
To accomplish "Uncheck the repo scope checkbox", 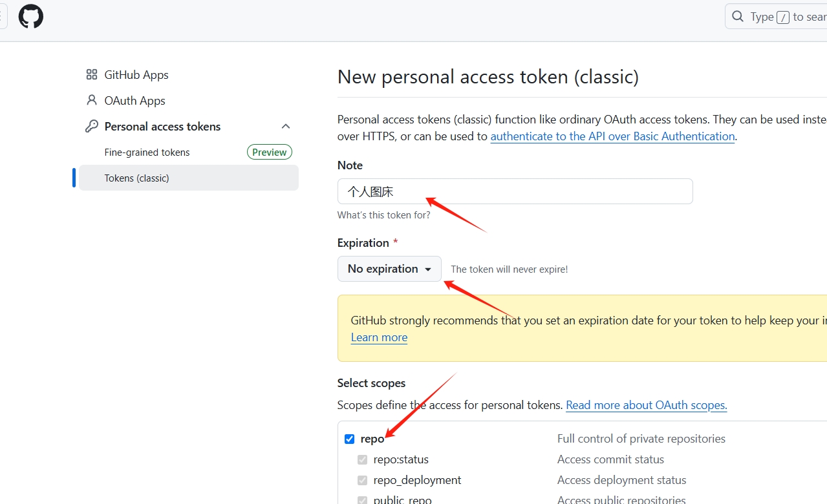I will pyautogui.click(x=350, y=439).
